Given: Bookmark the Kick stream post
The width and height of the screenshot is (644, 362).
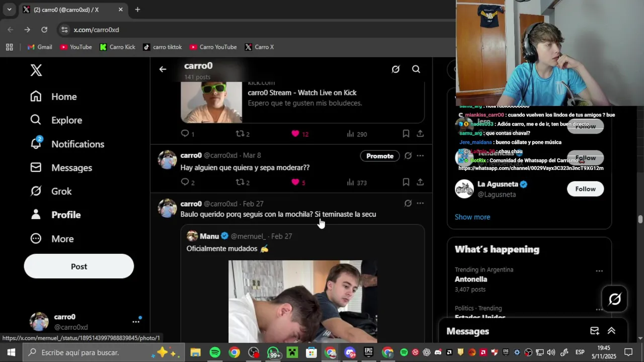Looking at the screenshot, I should [x=406, y=134].
